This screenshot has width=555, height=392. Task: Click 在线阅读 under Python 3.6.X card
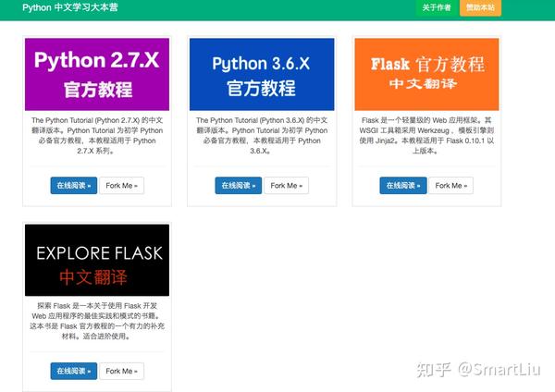coord(239,186)
